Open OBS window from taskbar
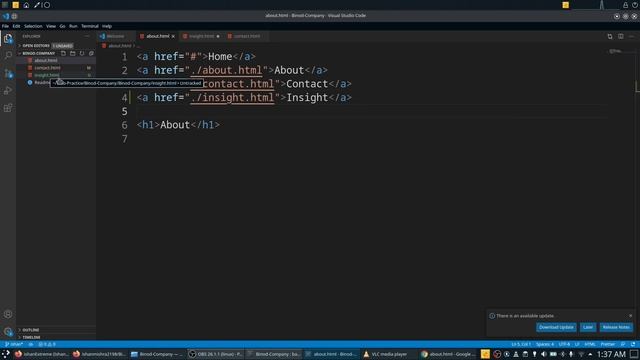Viewport: 640px width, 360px height. pos(216,354)
